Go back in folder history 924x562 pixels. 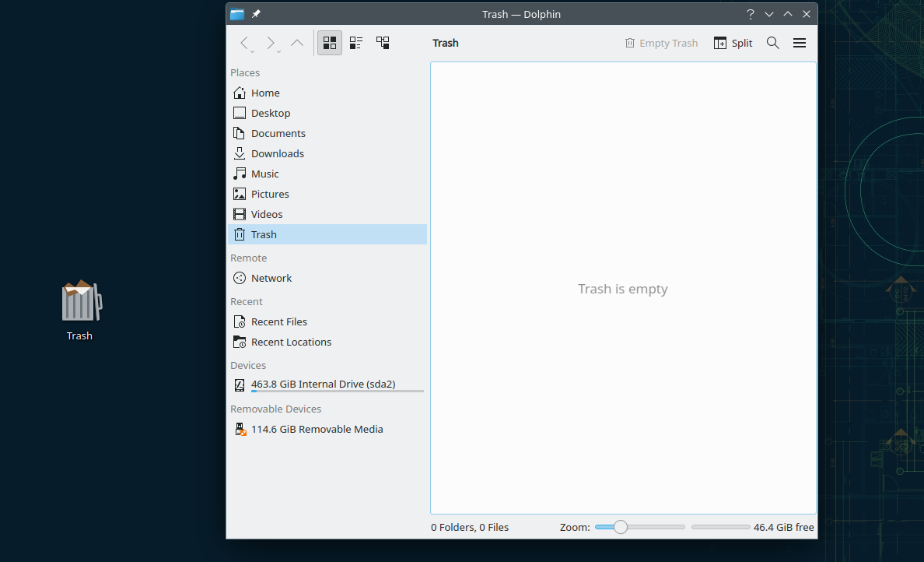pyautogui.click(x=244, y=43)
